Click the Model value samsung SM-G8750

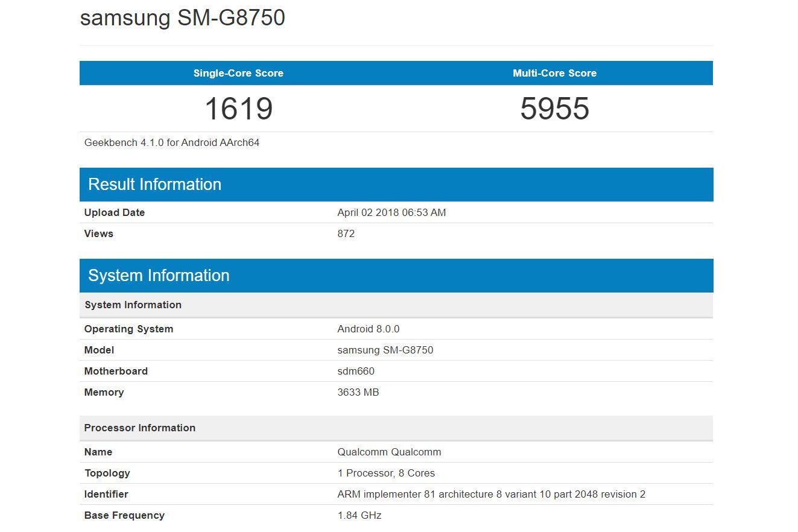coord(385,350)
